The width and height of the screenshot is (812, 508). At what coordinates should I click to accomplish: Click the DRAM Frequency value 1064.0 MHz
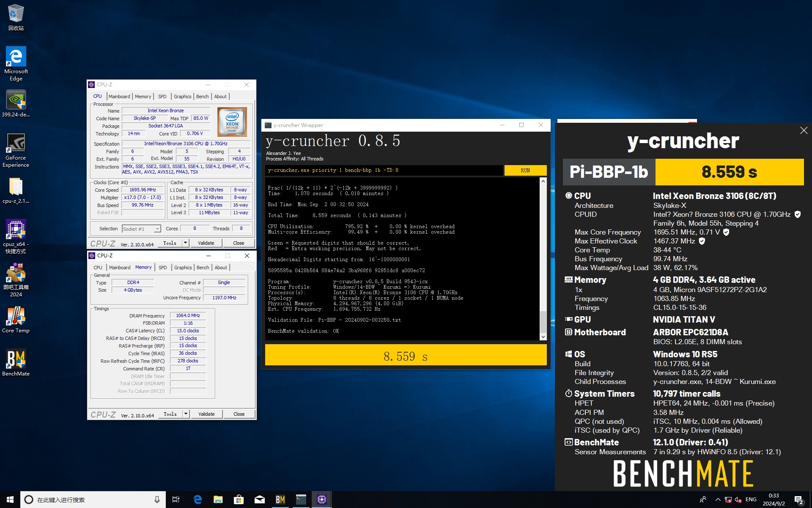[x=188, y=315]
